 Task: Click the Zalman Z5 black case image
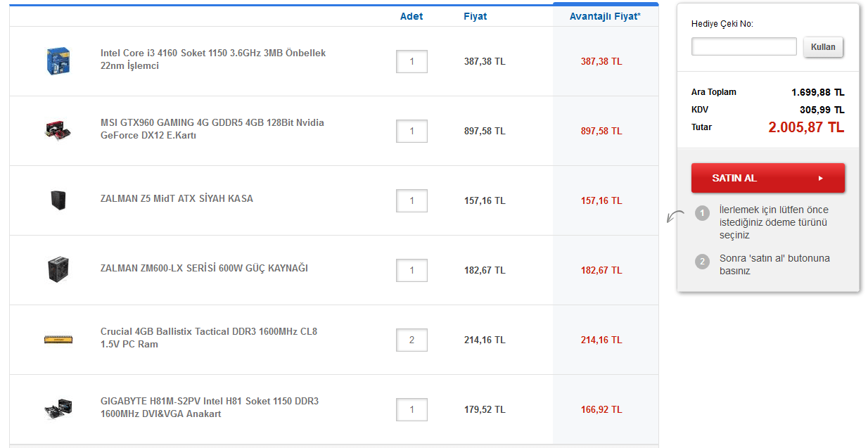click(58, 200)
